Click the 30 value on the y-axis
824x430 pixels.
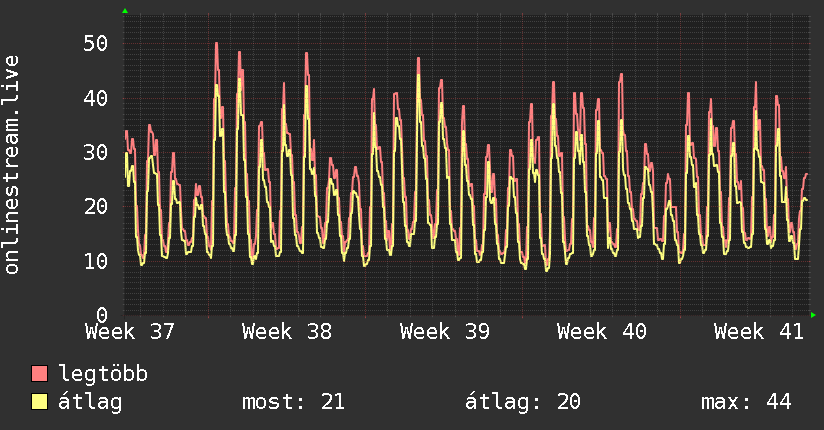point(96,152)
